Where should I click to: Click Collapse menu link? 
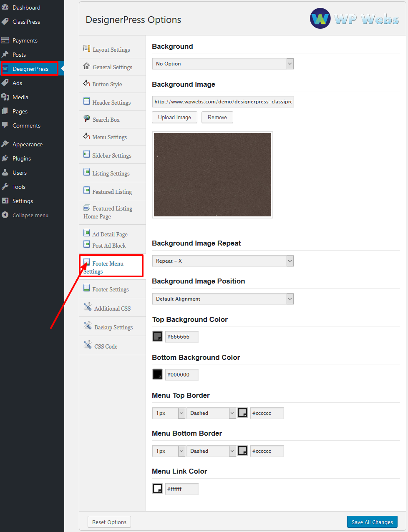click(30, 215)
